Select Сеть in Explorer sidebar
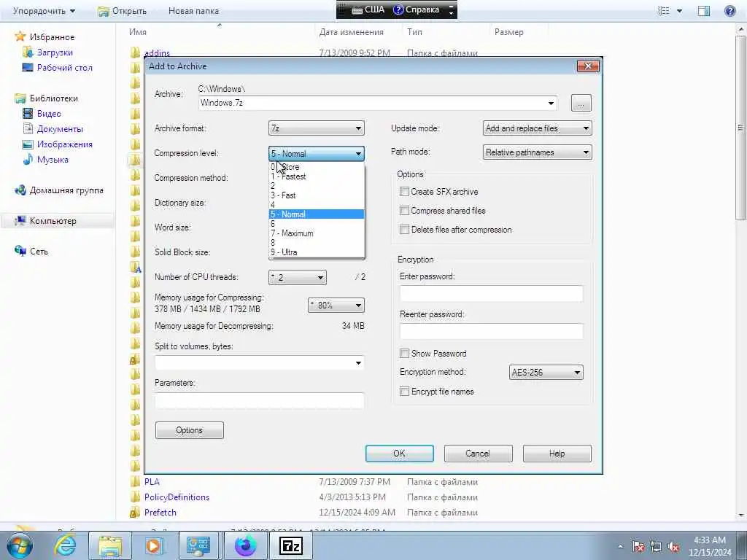 [39, 252]
